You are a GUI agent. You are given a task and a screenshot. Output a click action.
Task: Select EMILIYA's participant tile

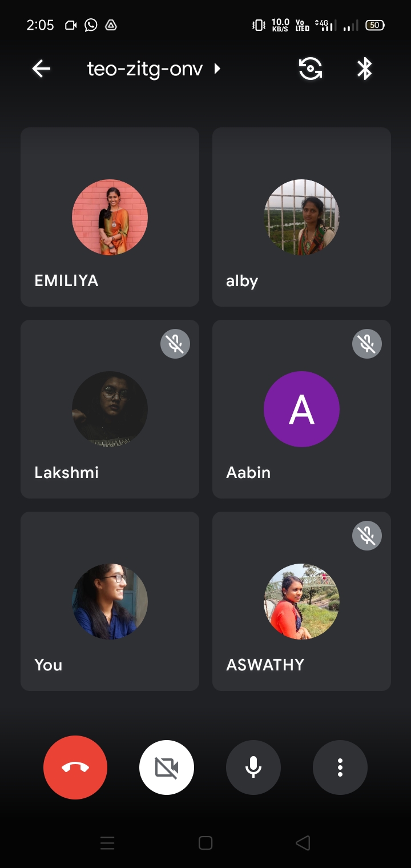[x=110, y=217]
